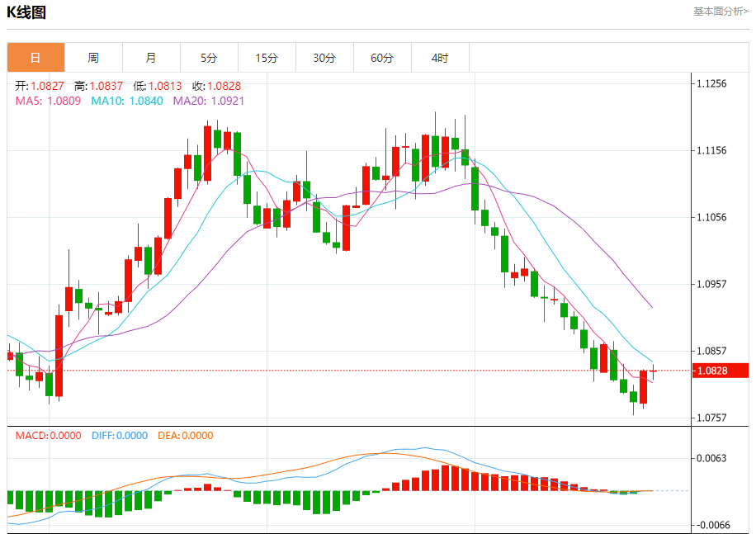This screenshot has height=534, width=756.
Task: Select the 周 weekly timeframe tab
Action: [x=93, y=58]
